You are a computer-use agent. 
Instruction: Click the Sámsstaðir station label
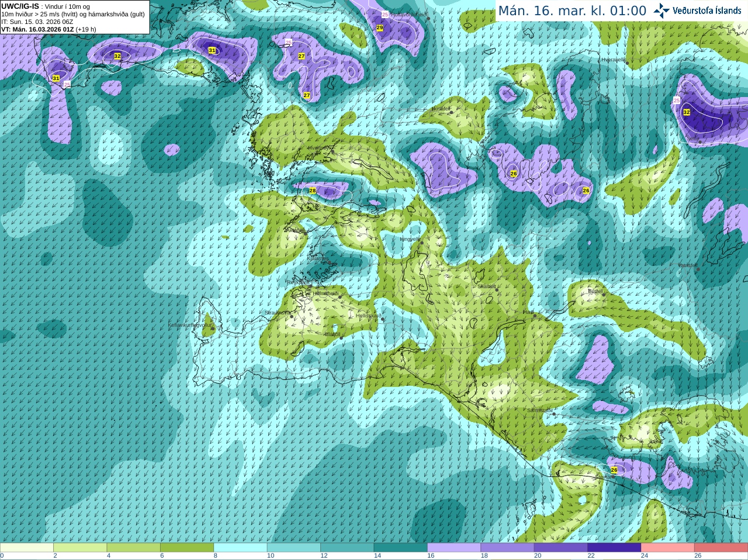pyautogui.click(x=539, y=410)
